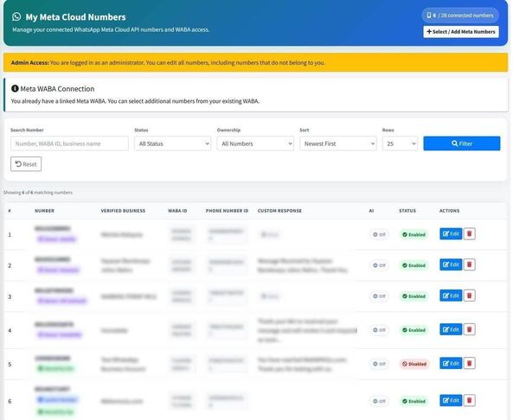The width and height of the screenshot is (519, 420).
Task: Click Disabled status badge in row 5
Action: click(x=414, y=364)
